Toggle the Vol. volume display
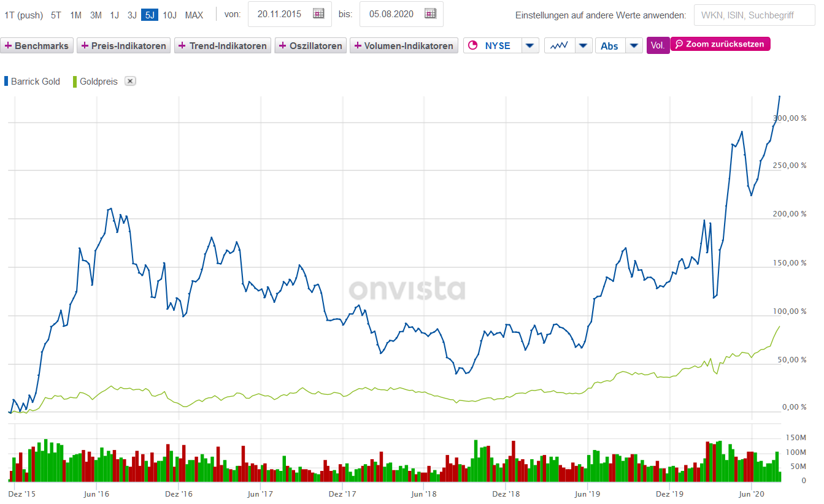Viewport: 824px width, 504px height. [x=658, y=45]
